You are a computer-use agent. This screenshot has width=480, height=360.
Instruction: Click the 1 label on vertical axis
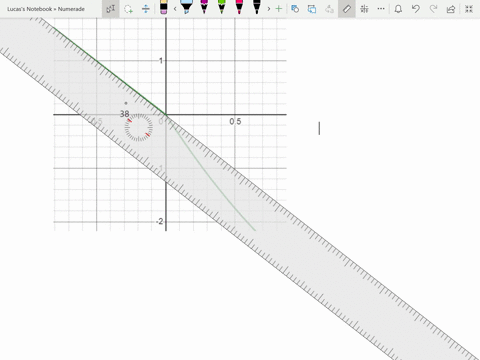(161, 61)
